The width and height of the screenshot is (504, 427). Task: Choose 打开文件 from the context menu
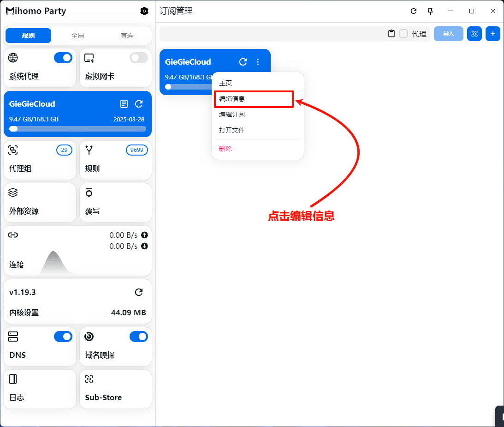[257, 130]
